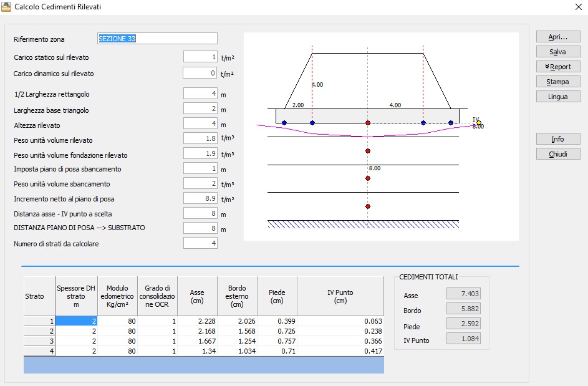Image resolution: width=588 pixels, height=386 pixels.
Task: Edit the Carico statico sul rilevato field
Action: click(200, 57)
